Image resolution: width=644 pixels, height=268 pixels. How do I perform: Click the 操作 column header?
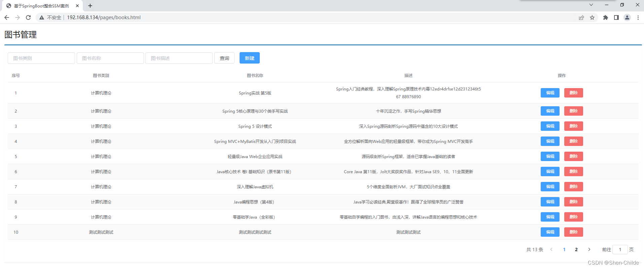(x=562, y=76)
